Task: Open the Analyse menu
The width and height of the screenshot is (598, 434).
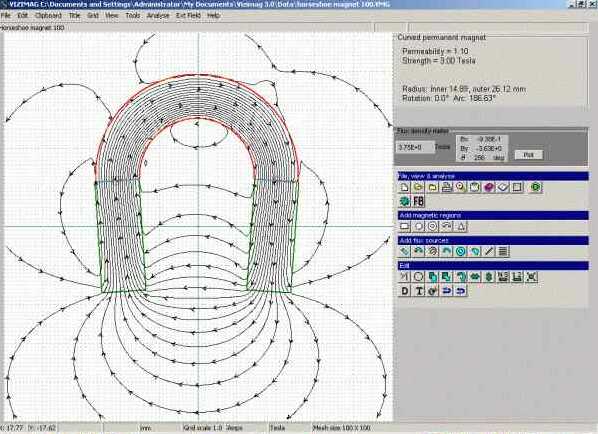Action: (158, 16)
